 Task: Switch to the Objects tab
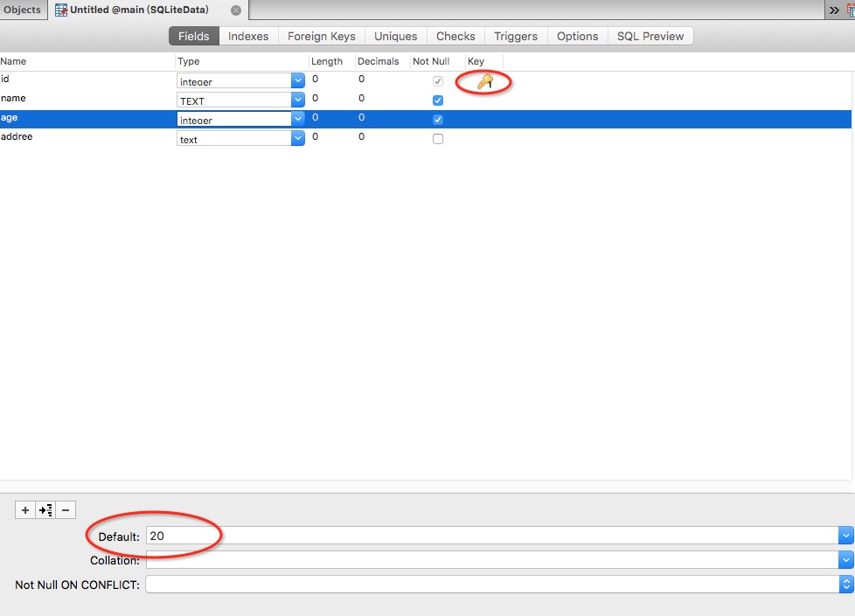[x=23, y=10]
